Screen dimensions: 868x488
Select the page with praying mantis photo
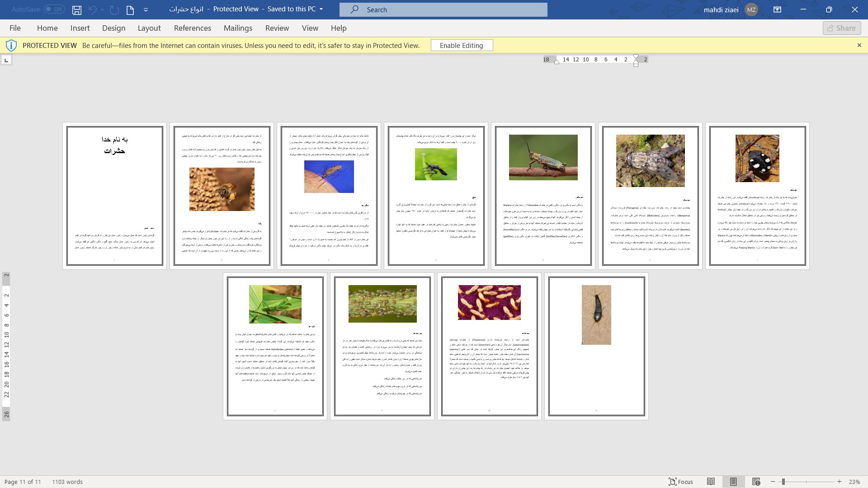point(275,346)
